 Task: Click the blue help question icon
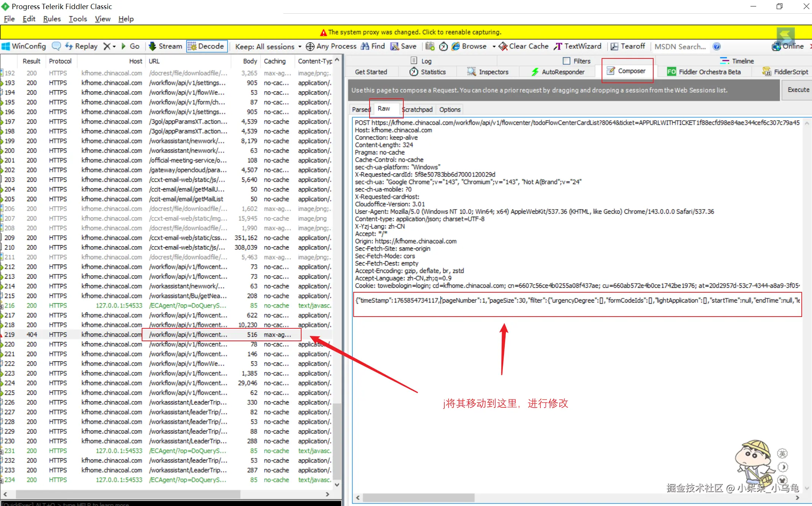click(x=717, y=46)
